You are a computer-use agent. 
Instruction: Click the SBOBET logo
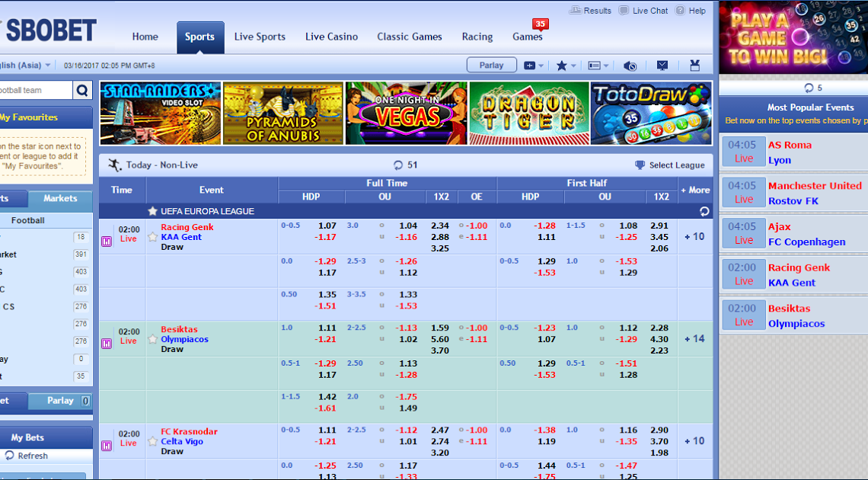[49, 30]
